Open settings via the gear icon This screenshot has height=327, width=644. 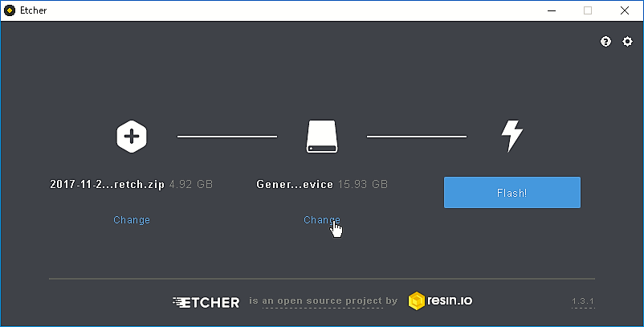[627, 42]
